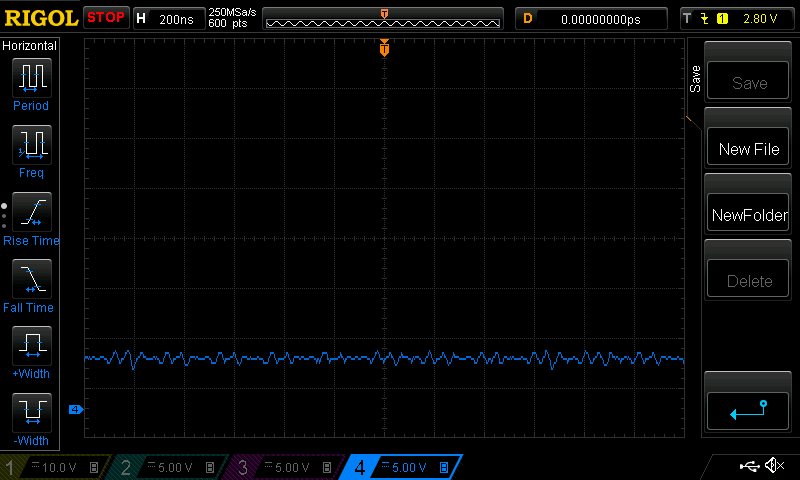Select the -Width measurement icon
This screenshot has width=800, height=480.
(x=31, y=414)
